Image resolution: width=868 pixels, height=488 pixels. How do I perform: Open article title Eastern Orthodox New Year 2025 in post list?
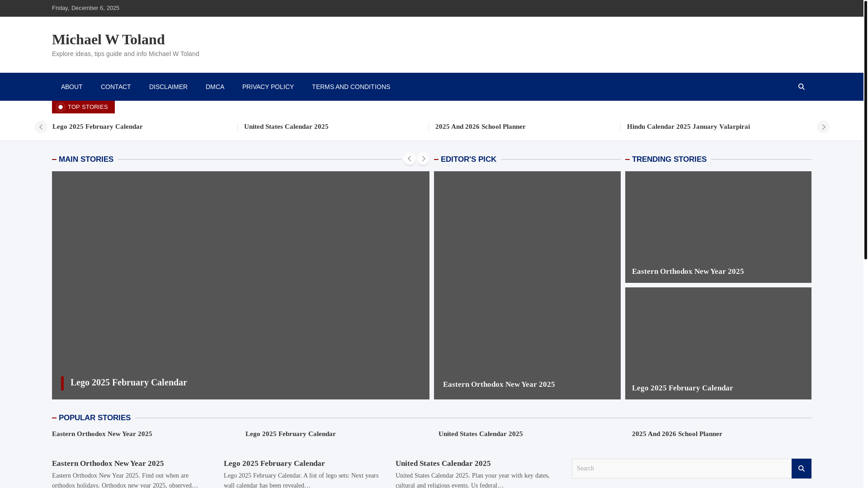point(108,464)
